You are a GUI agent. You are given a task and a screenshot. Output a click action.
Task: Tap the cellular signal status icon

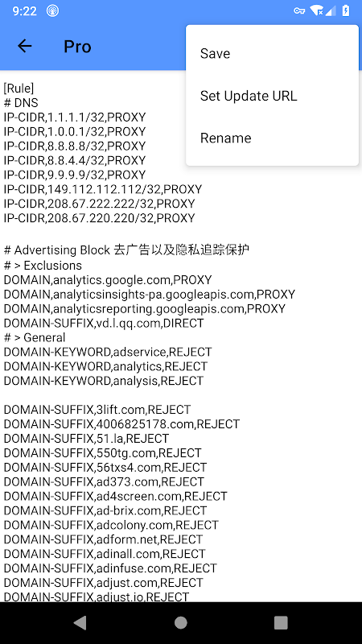(x=331, y=10)
